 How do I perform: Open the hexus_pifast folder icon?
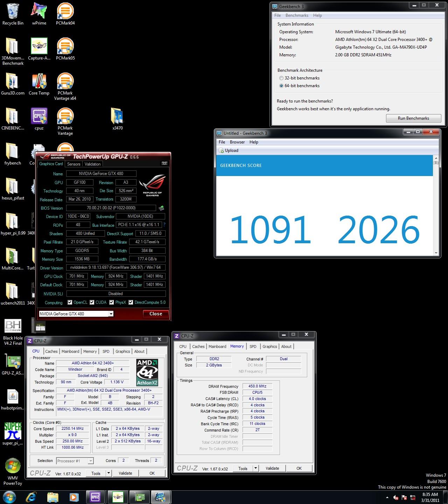click(x=13, y=189)
